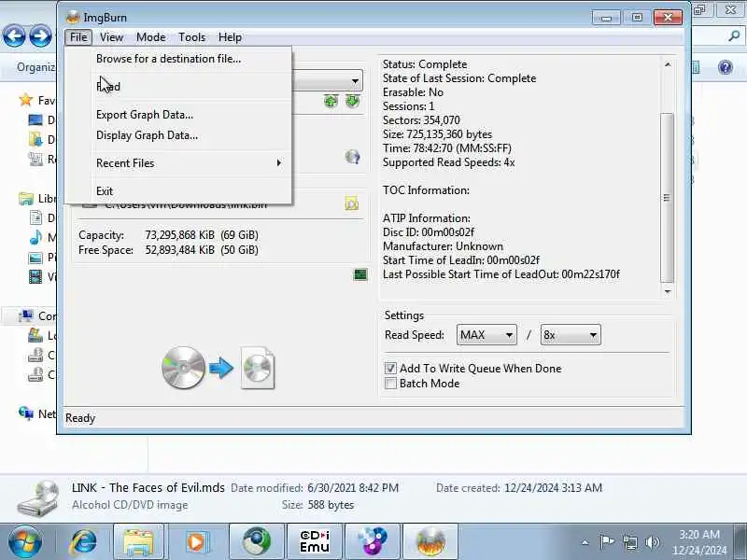Select Libraries in Explorer sidebar
This screenshot has width=747, height=560.
click(37, 199)
